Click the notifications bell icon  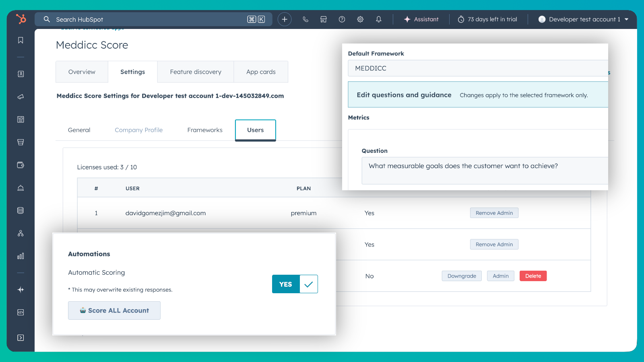point(378,19)
